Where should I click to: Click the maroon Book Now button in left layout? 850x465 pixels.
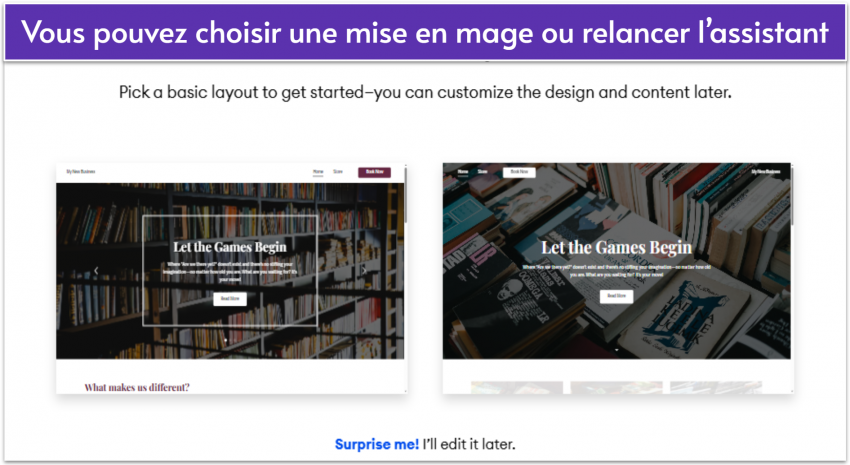coord(374,172)
